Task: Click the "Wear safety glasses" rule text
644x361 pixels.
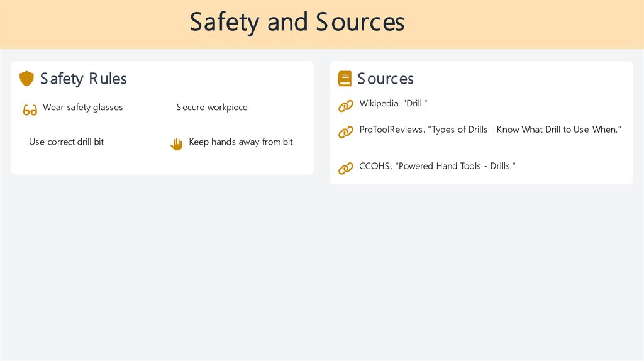Action: click(x=82, y=108)
